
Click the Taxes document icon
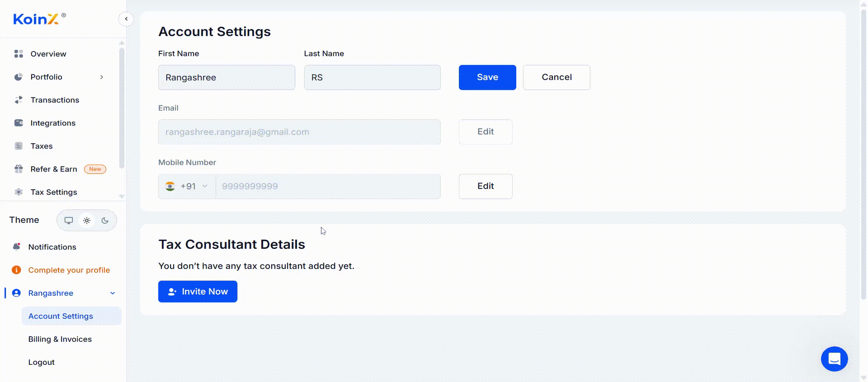[19, 146]
